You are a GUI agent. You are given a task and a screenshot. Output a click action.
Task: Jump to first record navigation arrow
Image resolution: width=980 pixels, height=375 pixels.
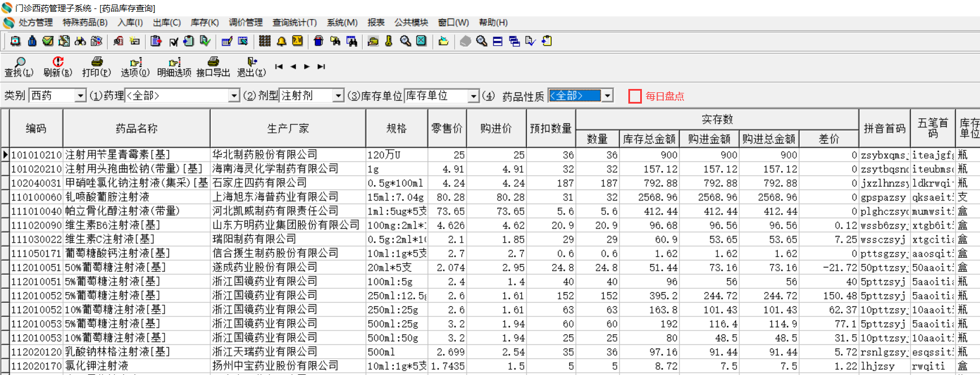278,66
